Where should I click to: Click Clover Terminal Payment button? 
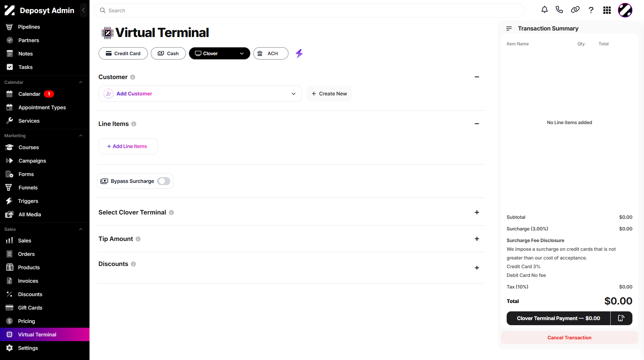coord(558,318)
